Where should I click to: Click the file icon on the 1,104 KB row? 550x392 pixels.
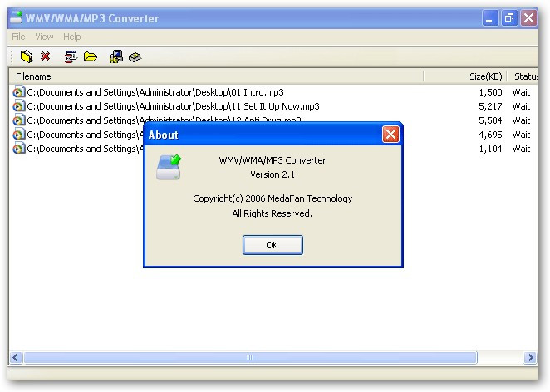tap(19, 149)
